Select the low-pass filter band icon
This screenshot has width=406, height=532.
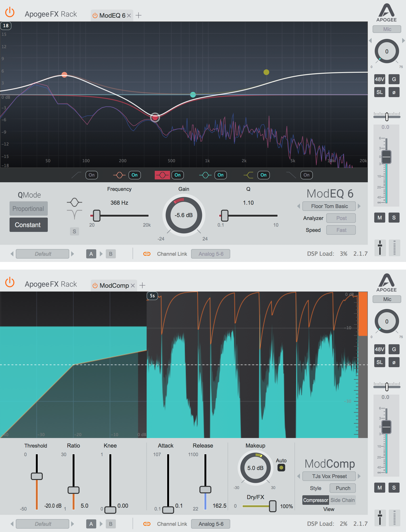[x=291, y=175]
